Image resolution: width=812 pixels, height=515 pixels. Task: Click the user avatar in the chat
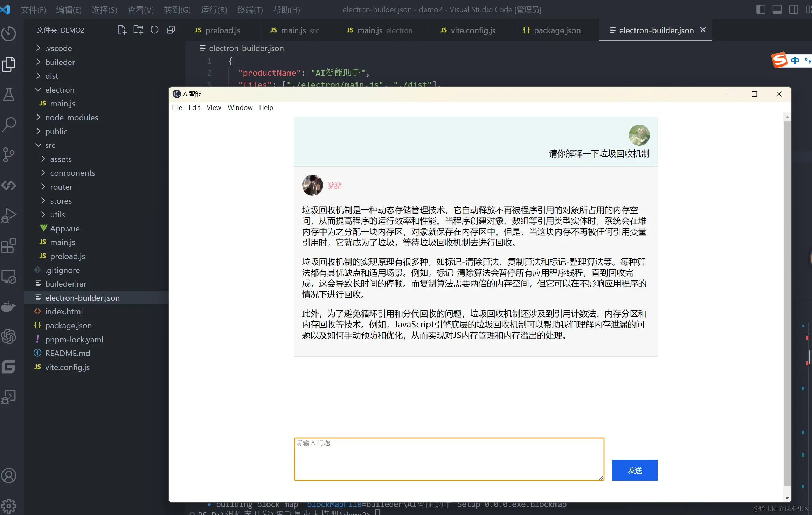(639, 135)
